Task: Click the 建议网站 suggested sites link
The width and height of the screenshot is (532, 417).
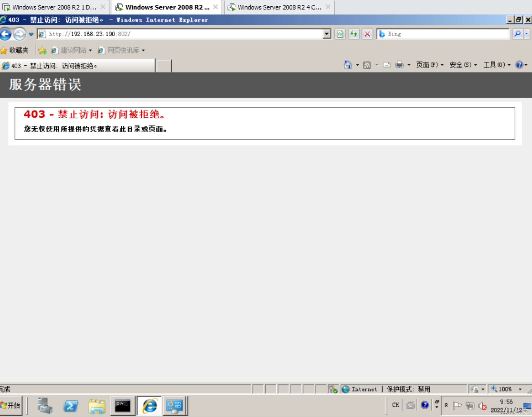Action: [x=73, y=50]
